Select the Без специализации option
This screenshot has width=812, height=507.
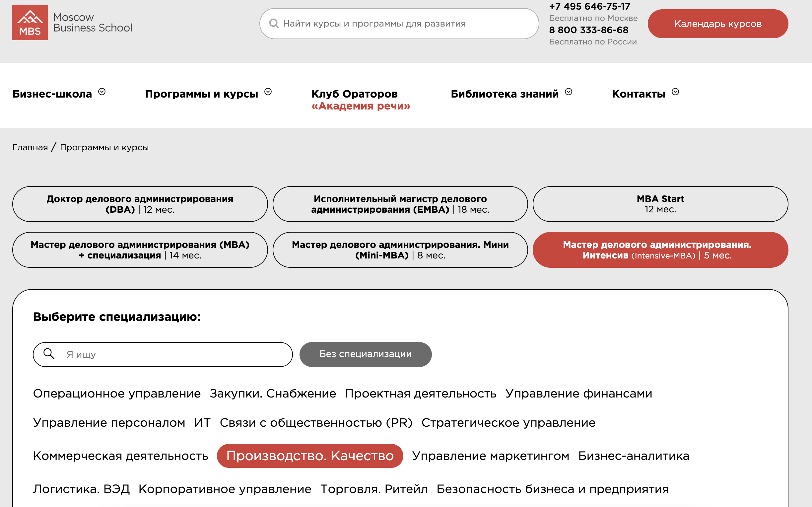click(x=365, y=354)
